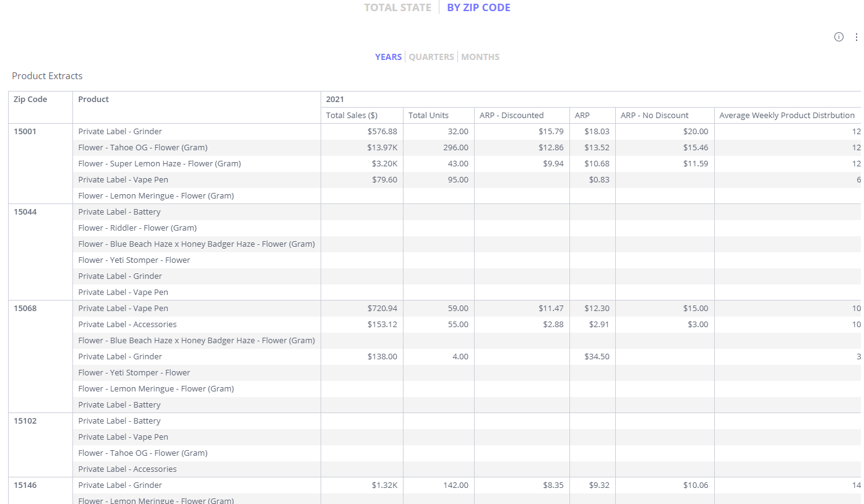Open the three-dot options menu

coord(857,37)
